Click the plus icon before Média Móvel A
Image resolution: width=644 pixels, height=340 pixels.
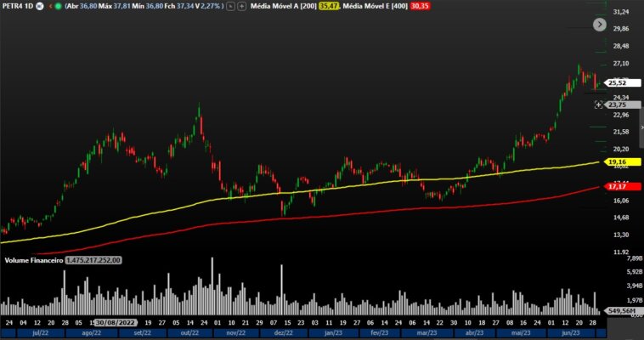243,6
